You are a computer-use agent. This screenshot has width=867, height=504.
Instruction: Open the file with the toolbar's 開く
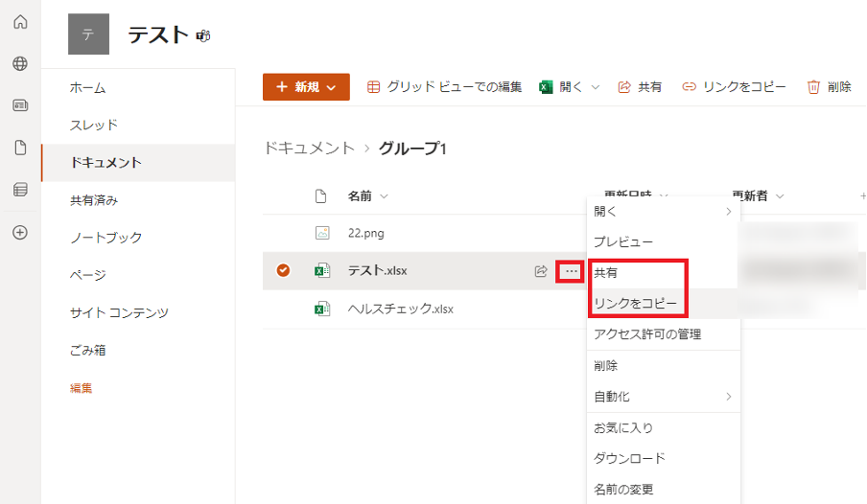561,87
